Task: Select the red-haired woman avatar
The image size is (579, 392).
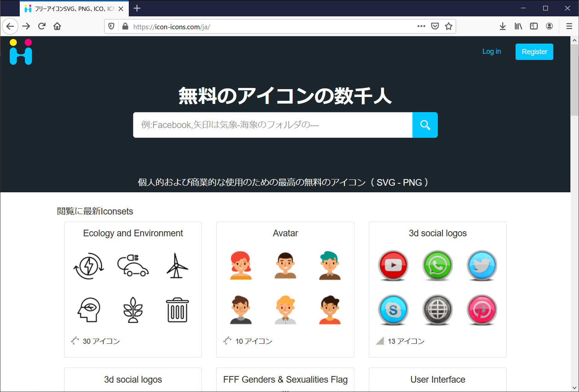Action: tap(241, 265)
